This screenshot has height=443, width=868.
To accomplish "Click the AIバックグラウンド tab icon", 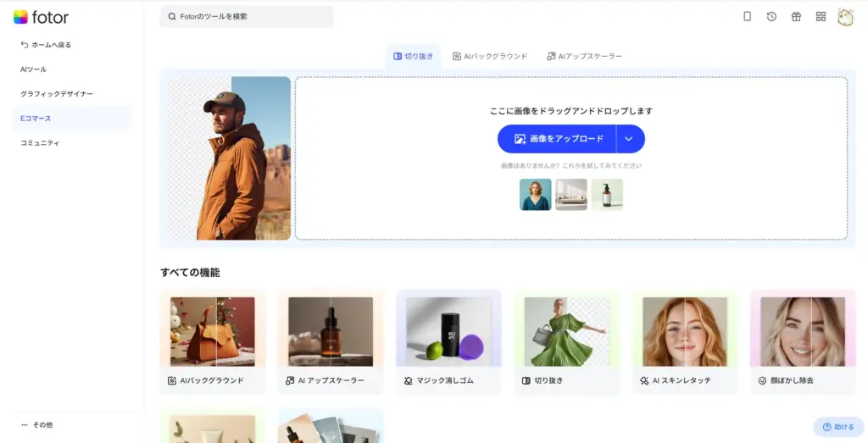I will click(x=457, y=57).
